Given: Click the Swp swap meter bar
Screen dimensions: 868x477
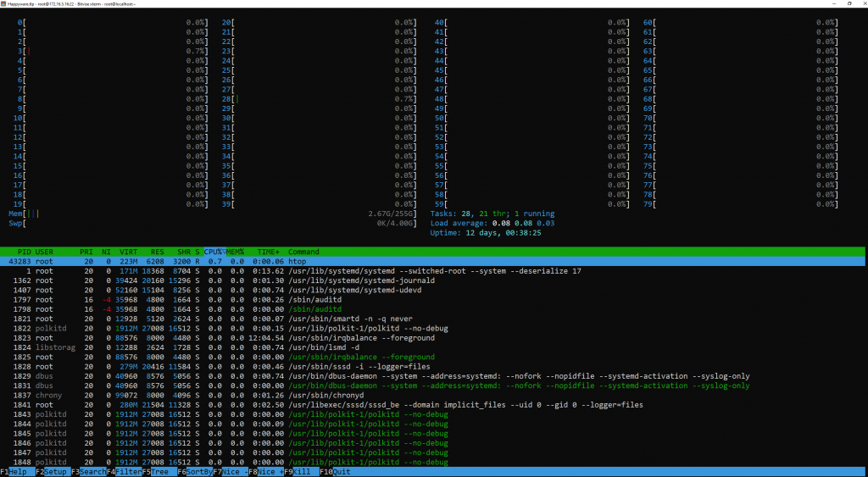Looking at the screenshot, I should click(x=213, y=223).
